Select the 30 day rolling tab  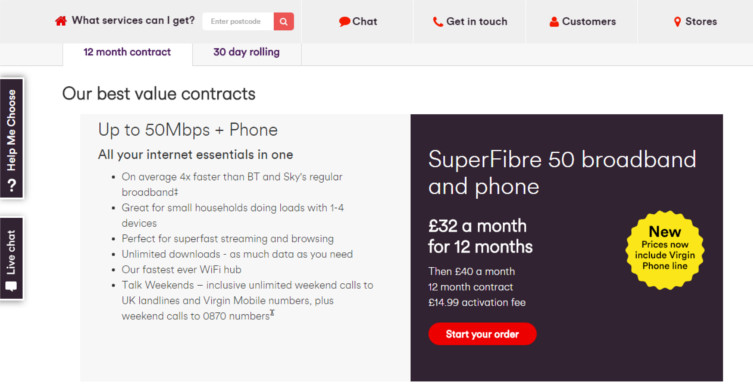(x=246, y=52)
